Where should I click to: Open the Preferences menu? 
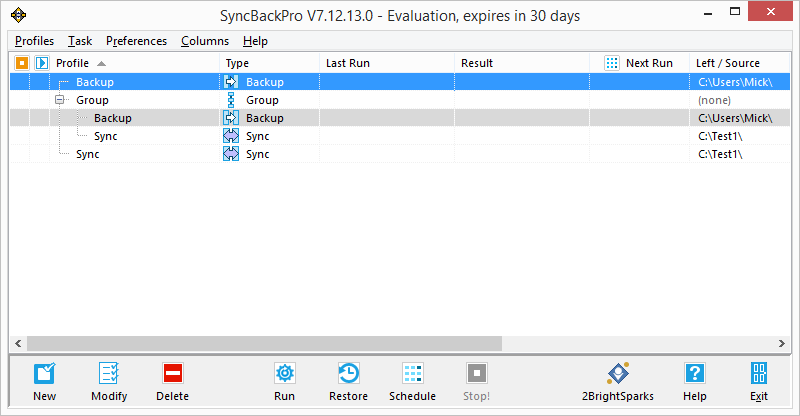136,41
